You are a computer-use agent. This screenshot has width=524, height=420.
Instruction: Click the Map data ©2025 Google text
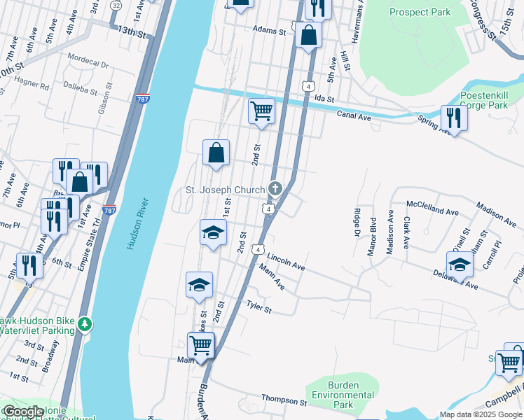(481, 415)
